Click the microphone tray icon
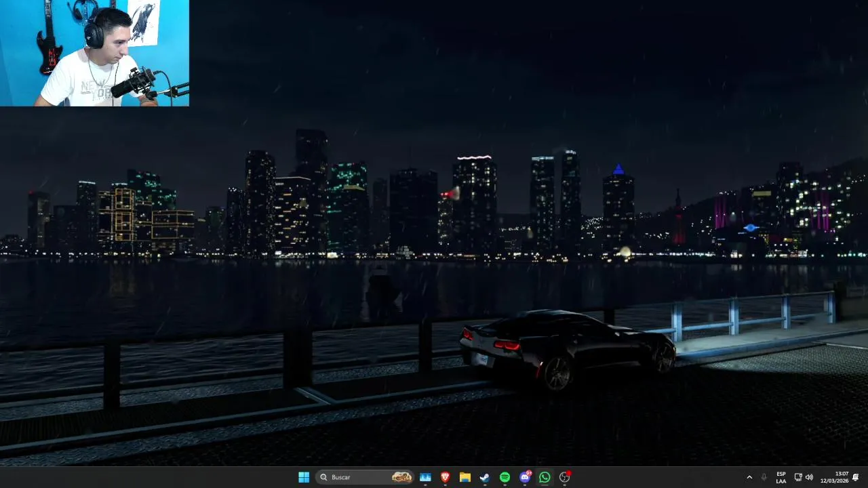 pos(764,477)
